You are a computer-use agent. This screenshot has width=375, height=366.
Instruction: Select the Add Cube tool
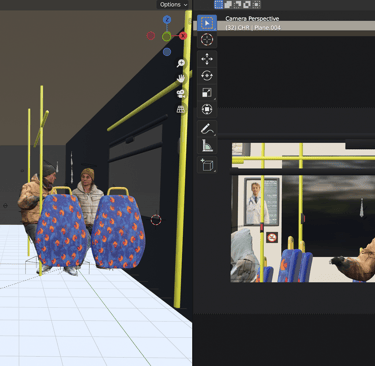207,165
